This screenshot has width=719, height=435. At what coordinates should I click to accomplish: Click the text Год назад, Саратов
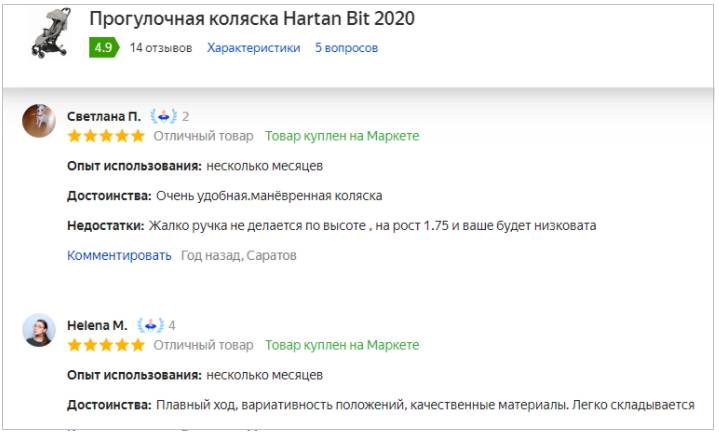click(x=239, y=255)
